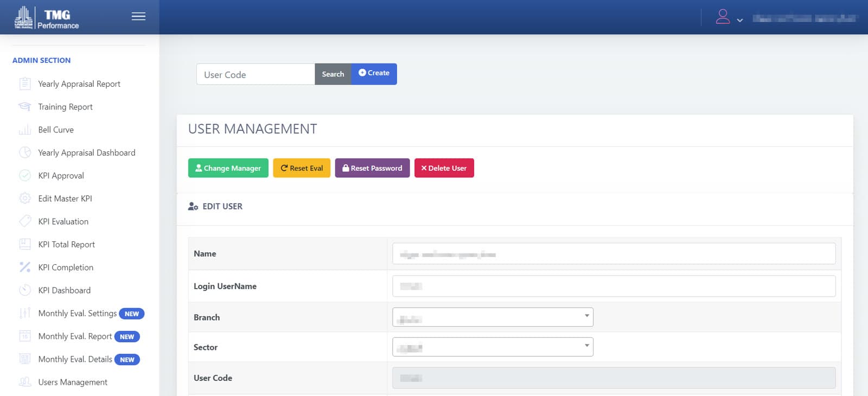
Task: Click the blurred username in header
Action: pyautogui.click(x=805, y=18)
